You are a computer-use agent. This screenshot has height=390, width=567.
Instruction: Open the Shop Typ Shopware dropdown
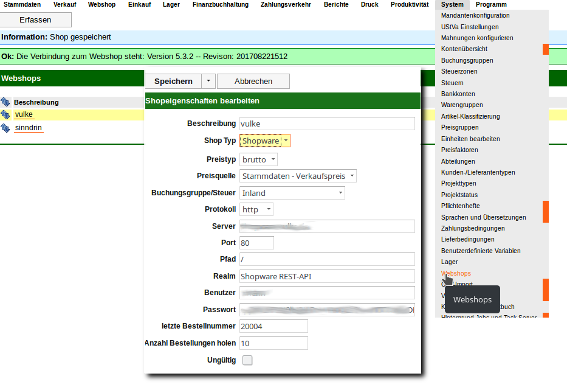point(265,141)
